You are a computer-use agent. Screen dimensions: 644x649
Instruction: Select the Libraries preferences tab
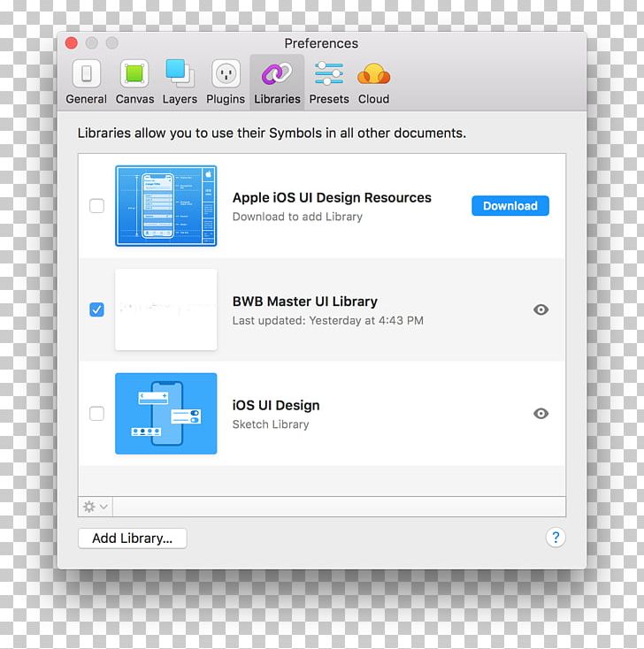click(277, 82)
